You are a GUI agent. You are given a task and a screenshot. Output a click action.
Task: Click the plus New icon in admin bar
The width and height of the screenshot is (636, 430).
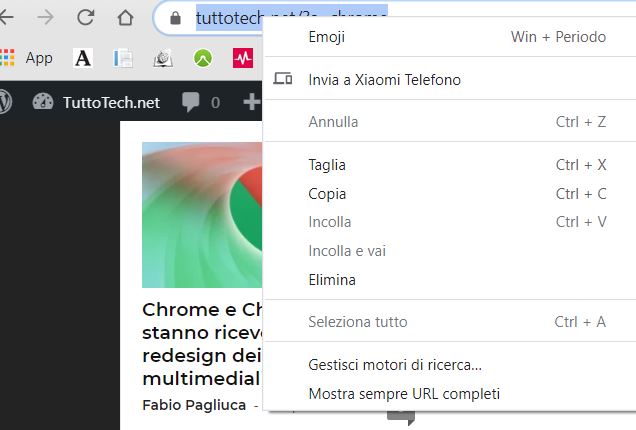251,102
